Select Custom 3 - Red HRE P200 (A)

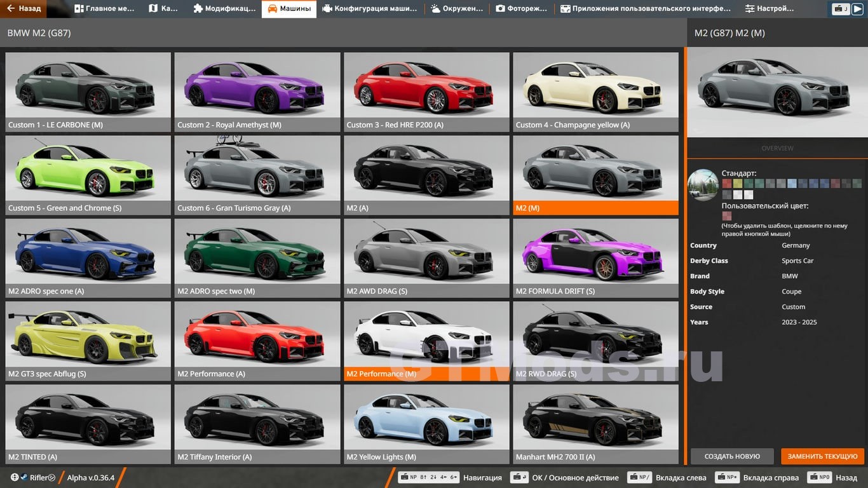click(426, 91)
